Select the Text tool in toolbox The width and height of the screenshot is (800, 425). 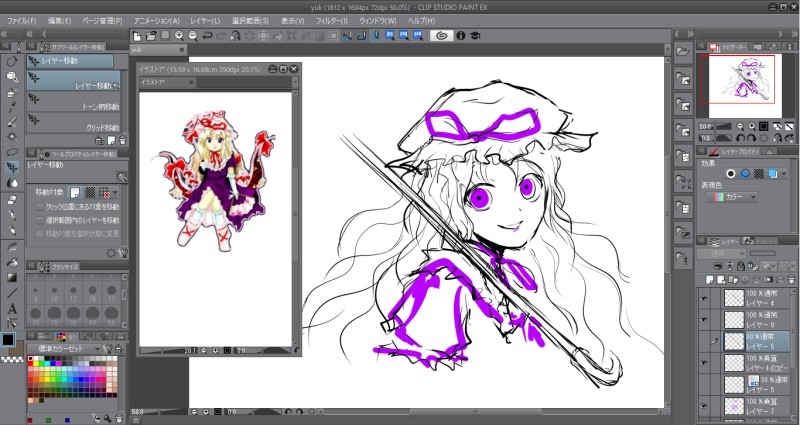pos(11,309)
